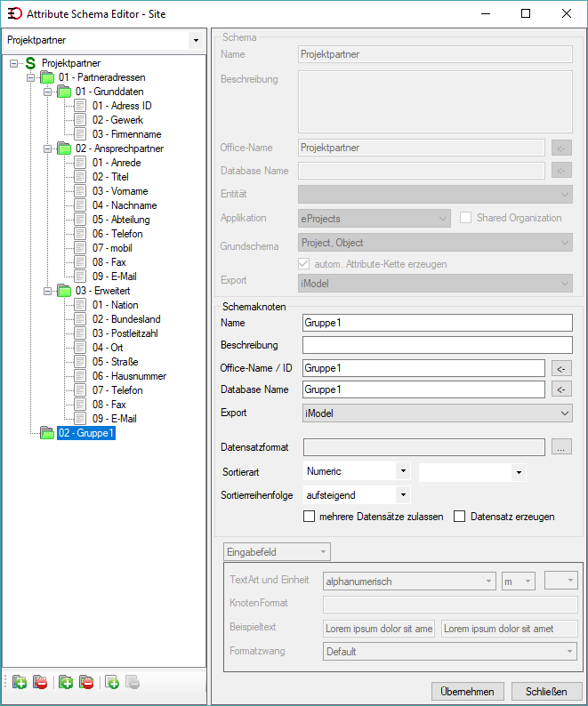
Task: Select 09 - E-Mail under Erweitert
Action: [115, 419]
